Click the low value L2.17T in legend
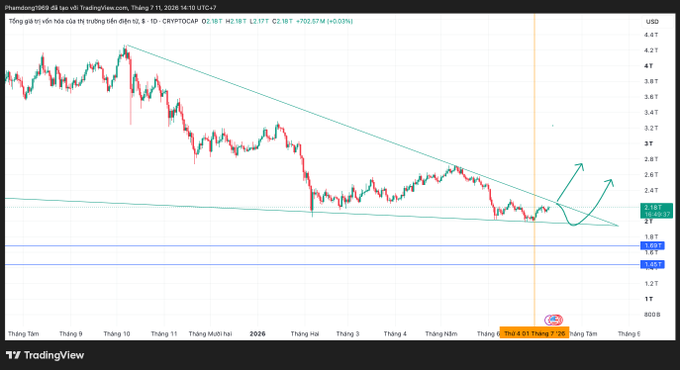 tap(259, 21)
